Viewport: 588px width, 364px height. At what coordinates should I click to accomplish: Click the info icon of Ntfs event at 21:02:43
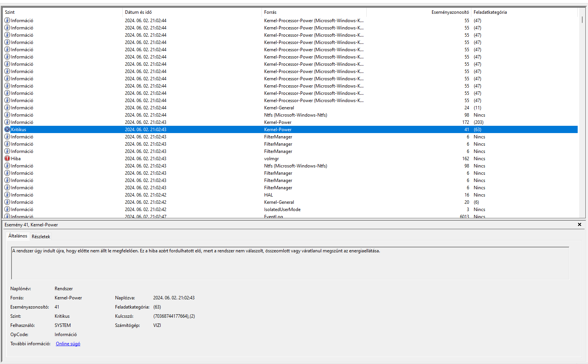coord(7,166)
